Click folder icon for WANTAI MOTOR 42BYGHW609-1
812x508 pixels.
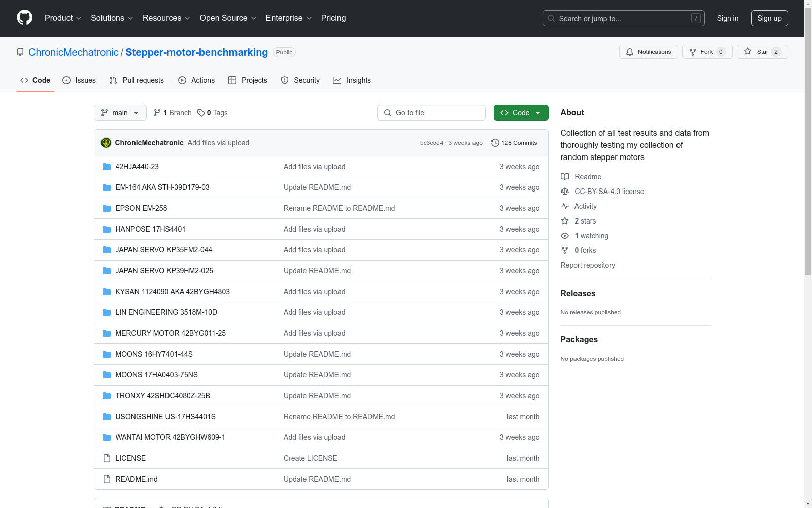[107, 437]
